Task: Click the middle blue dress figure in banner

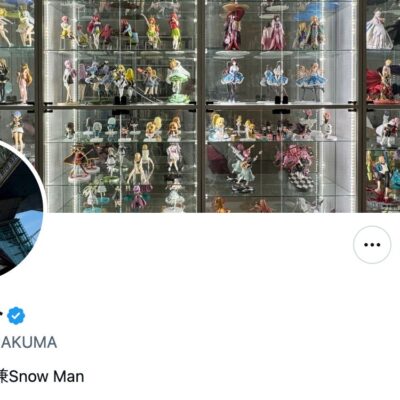Action: pos(275,81)
